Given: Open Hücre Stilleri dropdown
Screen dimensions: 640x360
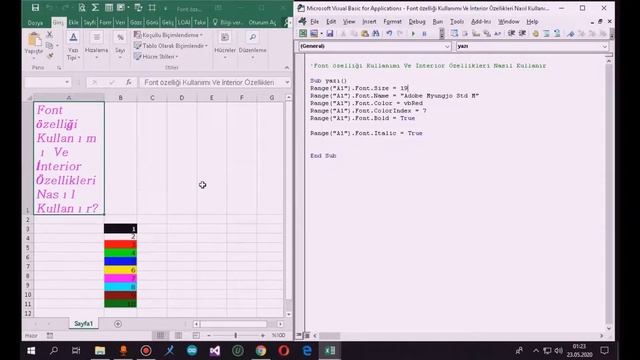Looking at the screenshot, I should coord(156,56).
